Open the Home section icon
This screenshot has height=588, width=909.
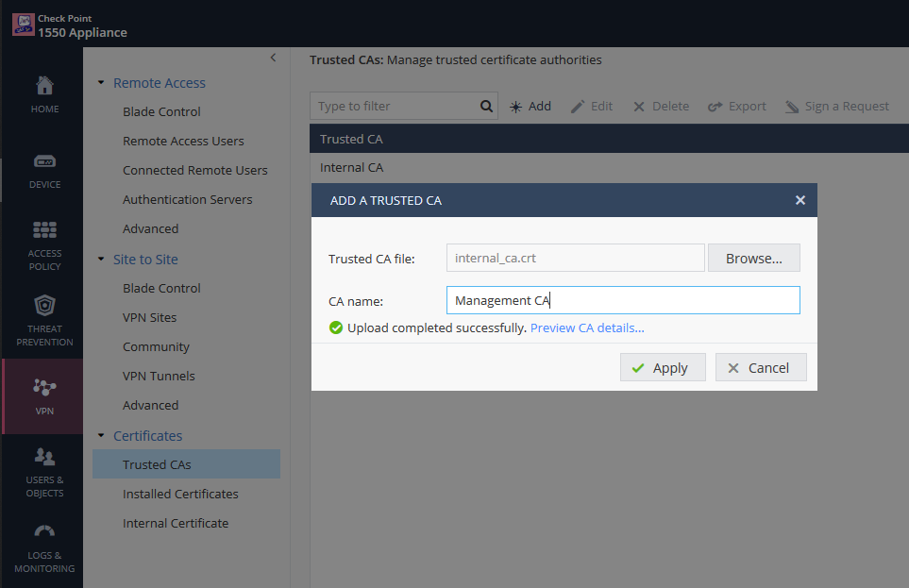44,86
